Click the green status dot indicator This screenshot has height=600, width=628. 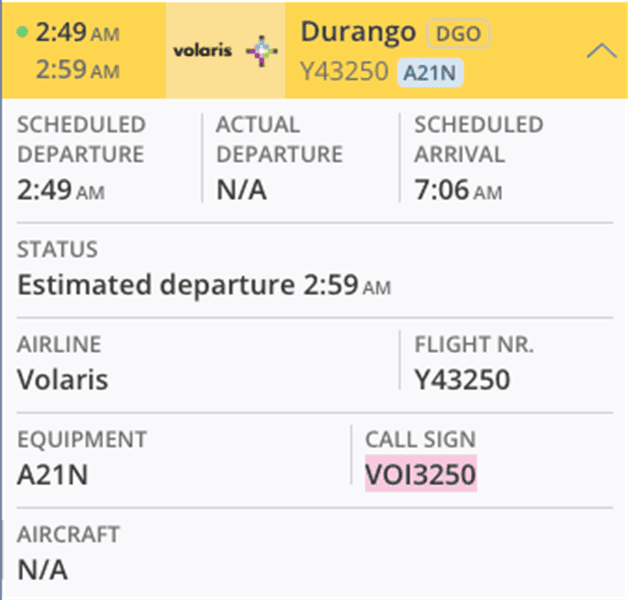tap(22, 32)
